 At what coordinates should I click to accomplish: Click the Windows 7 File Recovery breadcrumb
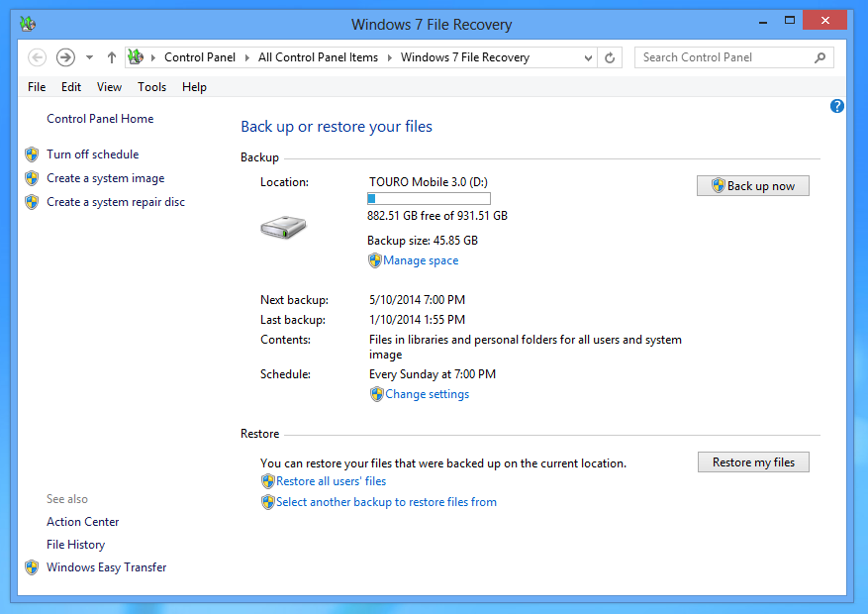tap(465, 57)
